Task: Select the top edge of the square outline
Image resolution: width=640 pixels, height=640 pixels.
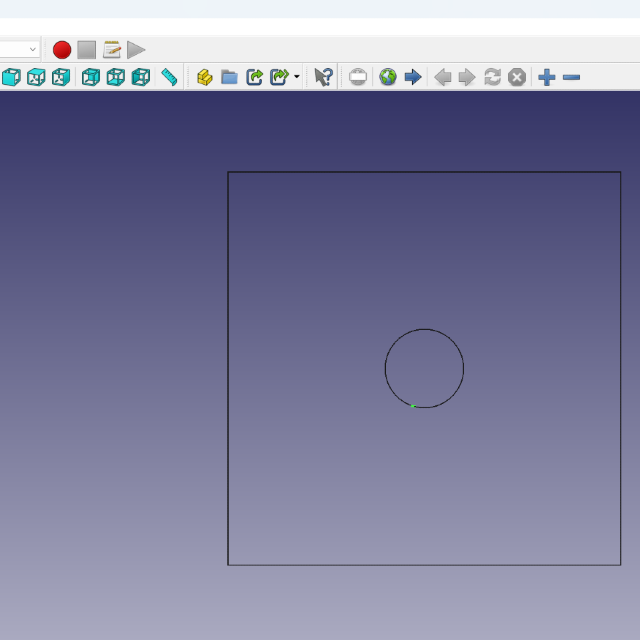Action: click(424, 172)
